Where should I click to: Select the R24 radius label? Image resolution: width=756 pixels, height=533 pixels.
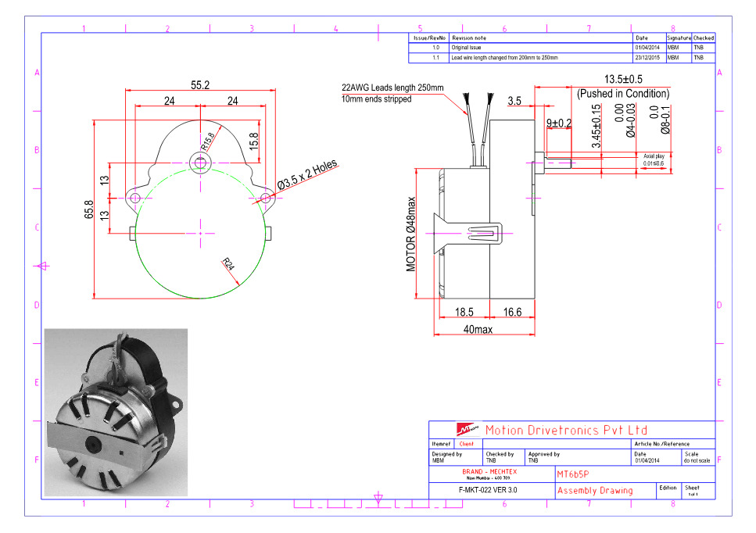coord(228,264)
